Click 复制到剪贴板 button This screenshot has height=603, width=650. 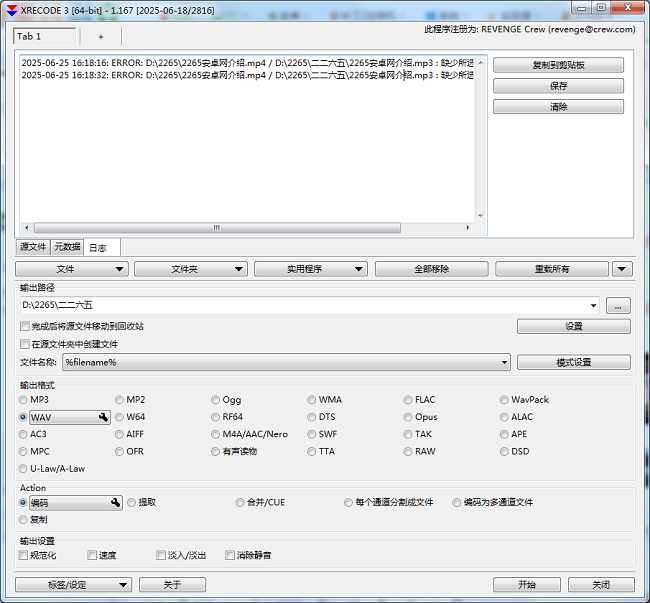(x=558, y=65)
